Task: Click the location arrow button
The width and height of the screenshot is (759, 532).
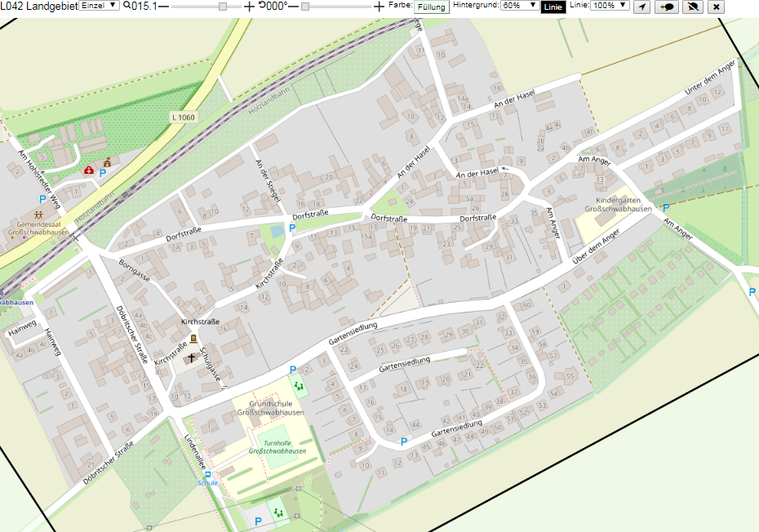Action: pyautogui.click(x=641, y=7)
